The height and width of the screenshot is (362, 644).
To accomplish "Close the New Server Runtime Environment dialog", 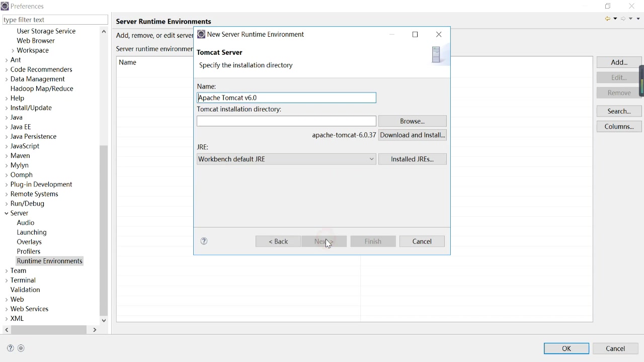I will [x=439, y=34].
